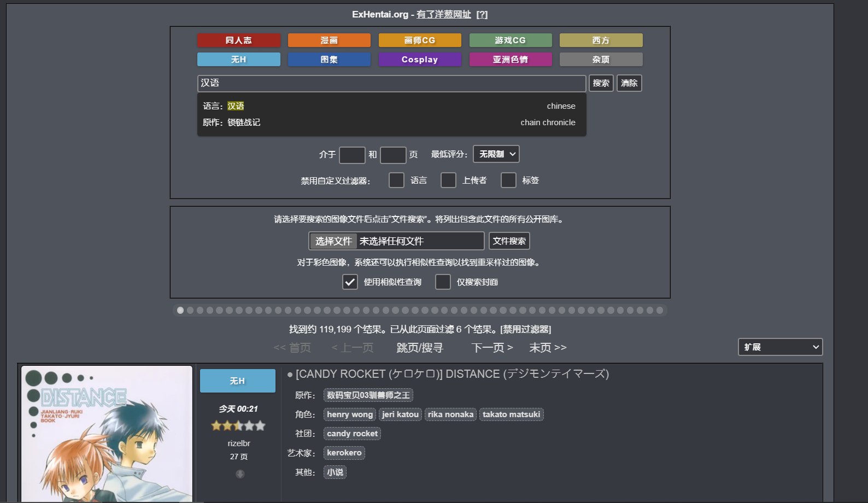Click the greyed 上一页 previous-page link

pos(353,348)
